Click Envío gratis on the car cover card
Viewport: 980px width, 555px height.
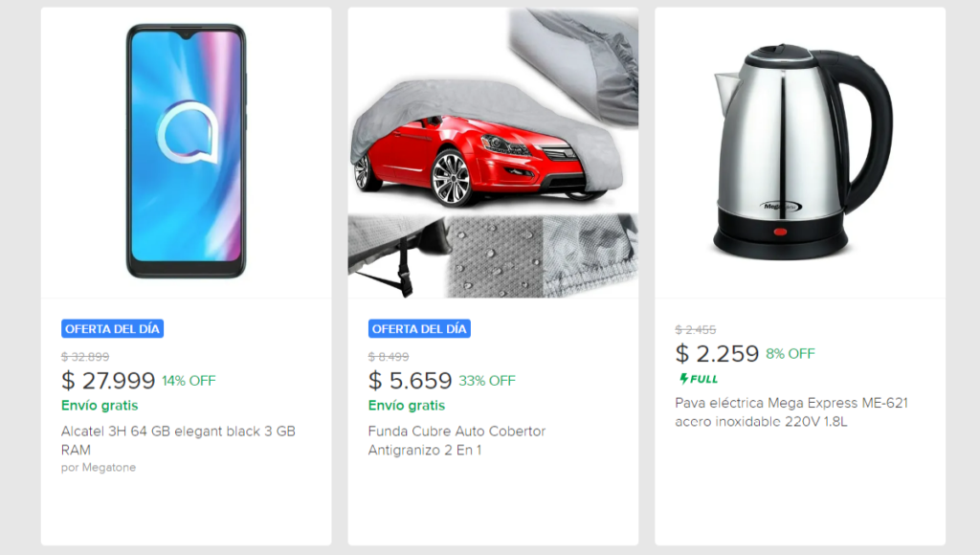tap(407, 406)
